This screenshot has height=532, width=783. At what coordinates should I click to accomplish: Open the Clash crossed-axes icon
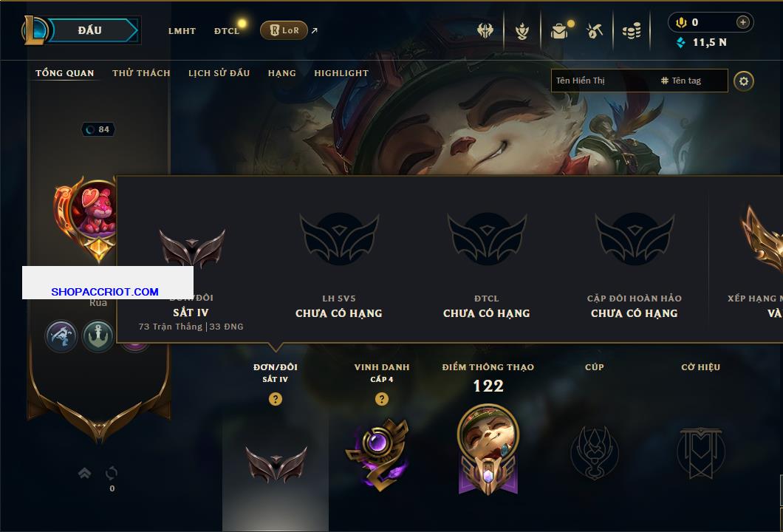(485, 31)
